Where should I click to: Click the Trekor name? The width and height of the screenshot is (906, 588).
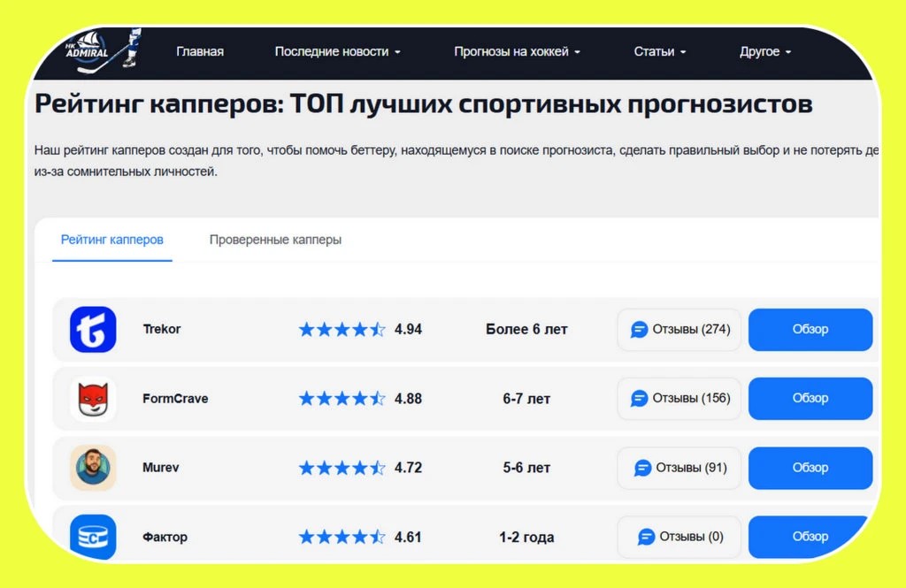[162, 329]
